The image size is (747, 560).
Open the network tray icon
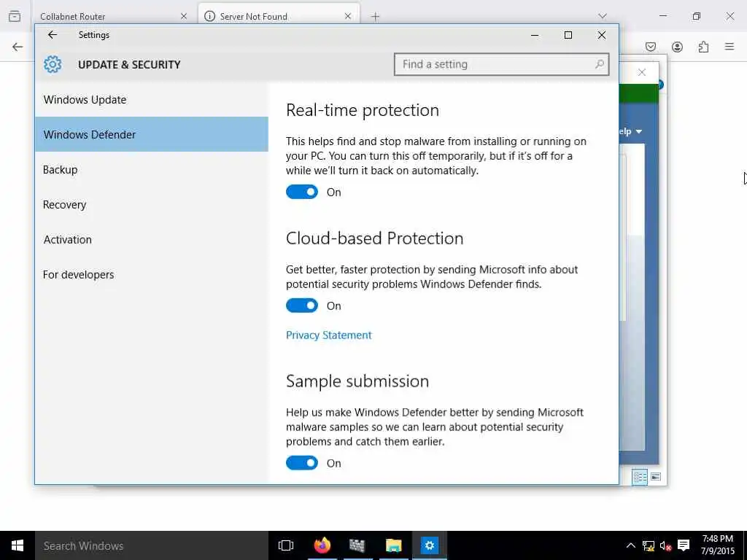[x=649, y=545]
